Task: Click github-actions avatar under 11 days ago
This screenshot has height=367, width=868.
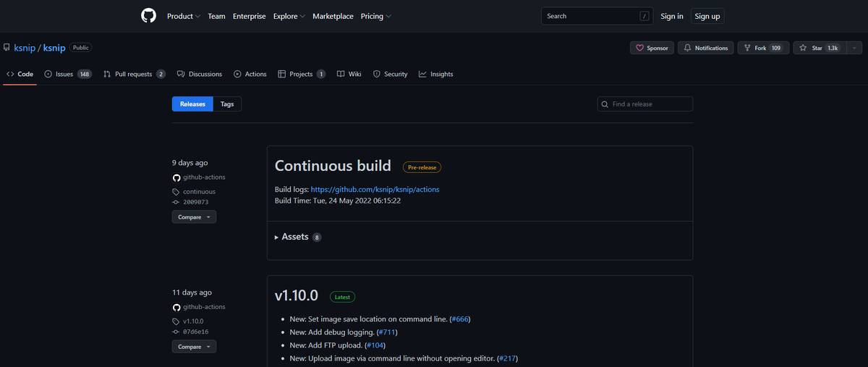Action: coord(176,307)
